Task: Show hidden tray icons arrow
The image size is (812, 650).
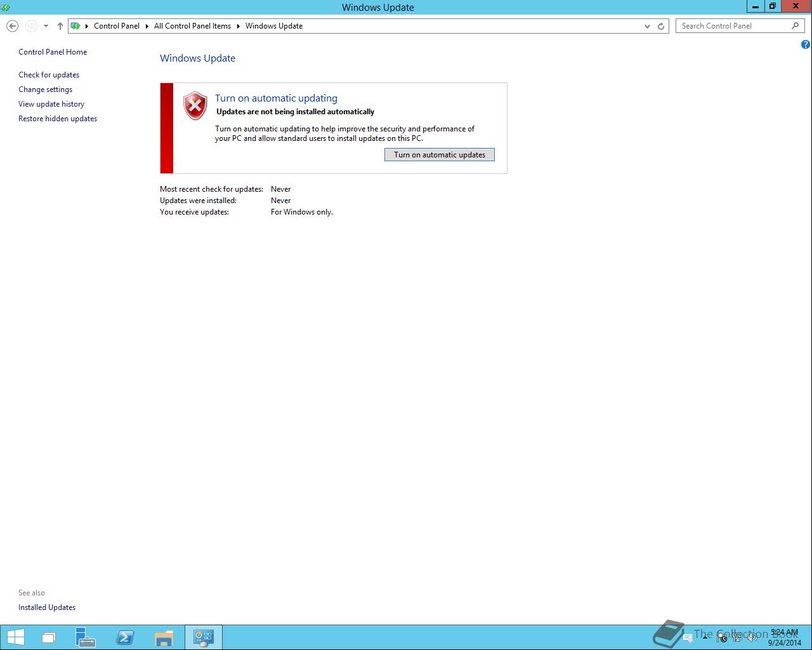Action: coord(705,637)
